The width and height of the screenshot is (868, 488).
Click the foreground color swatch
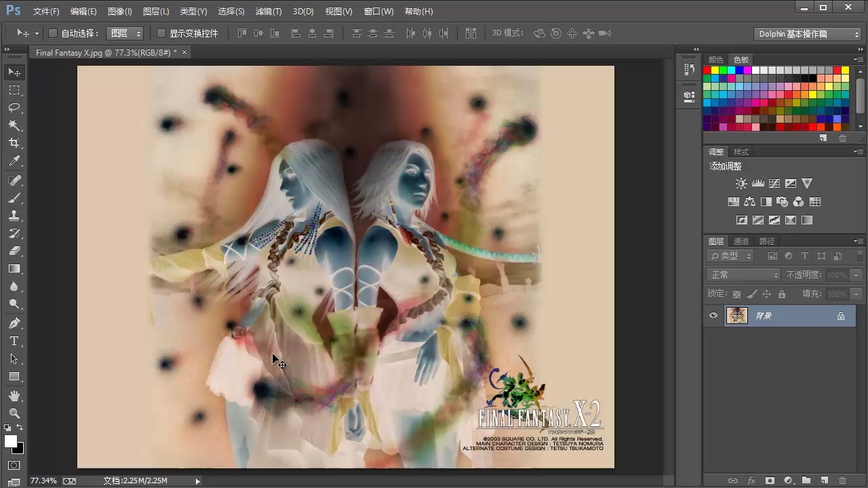coord(11,441)
